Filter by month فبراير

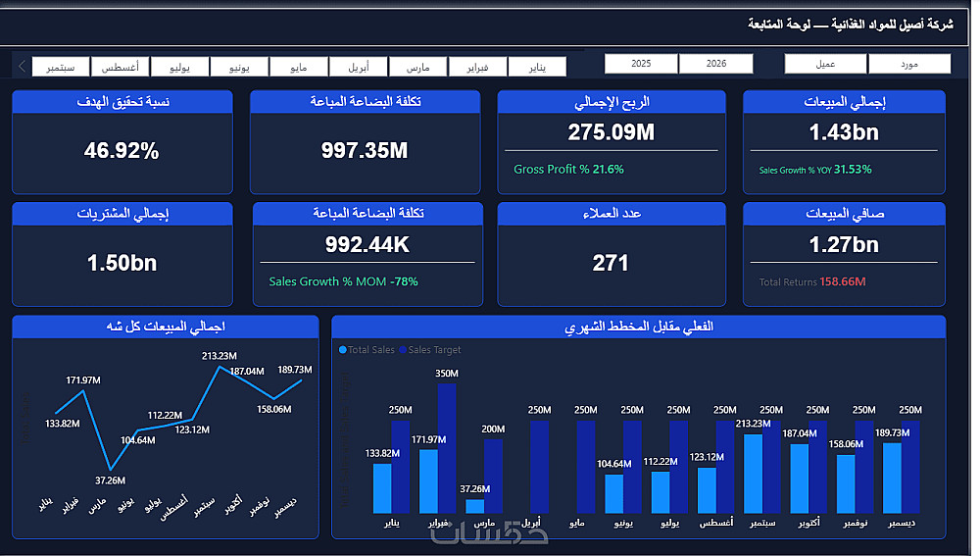477,67
